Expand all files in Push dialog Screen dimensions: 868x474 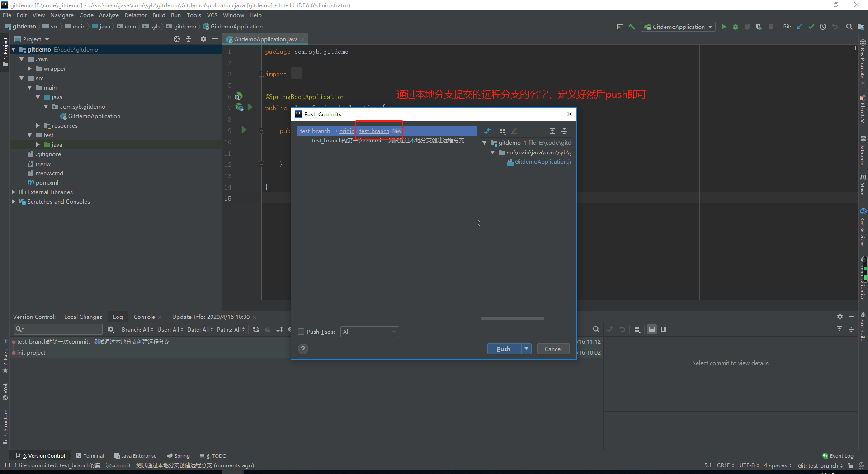click(552, 131)
